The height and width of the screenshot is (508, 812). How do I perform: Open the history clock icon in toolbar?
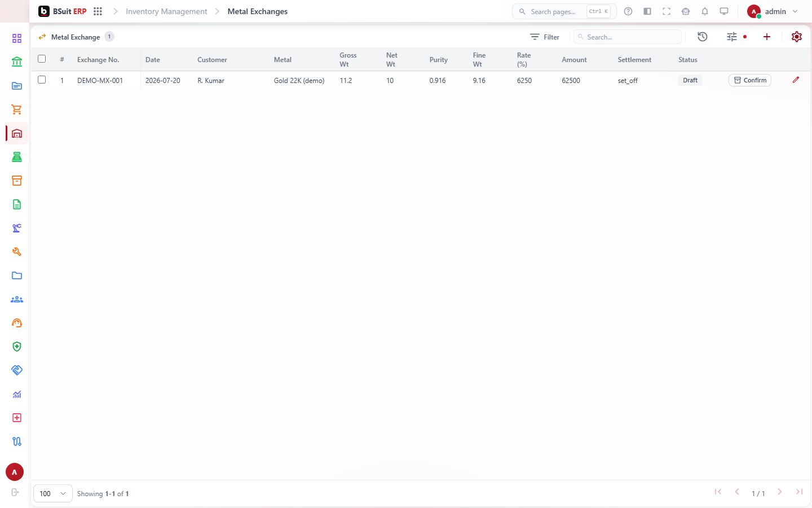[x=703, y=37]
